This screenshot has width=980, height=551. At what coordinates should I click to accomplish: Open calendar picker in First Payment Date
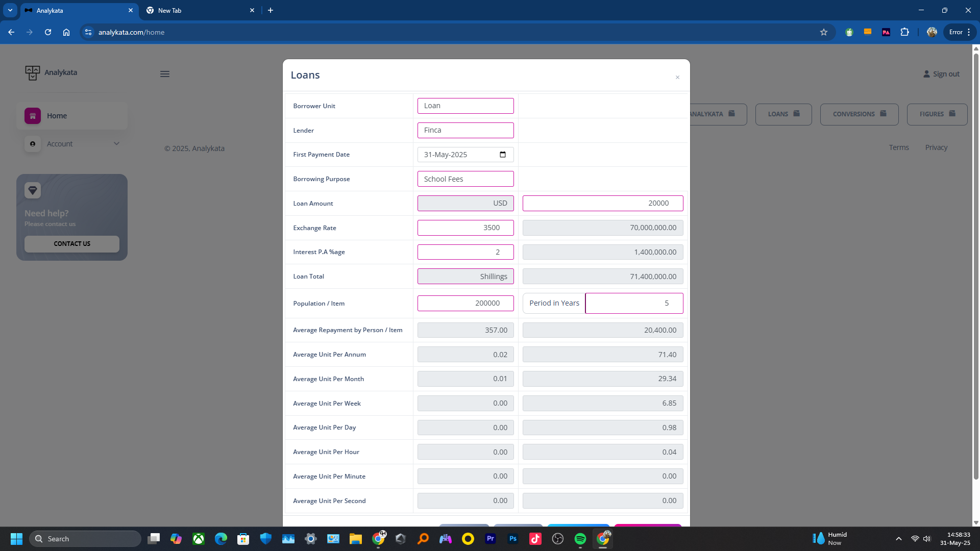tap(503, 155)
